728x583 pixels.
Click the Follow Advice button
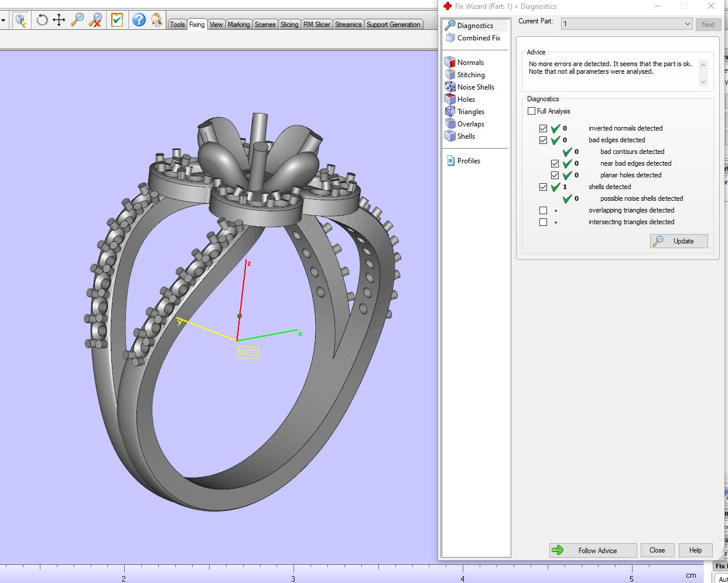pyautogui.click(x=593, y=550)
